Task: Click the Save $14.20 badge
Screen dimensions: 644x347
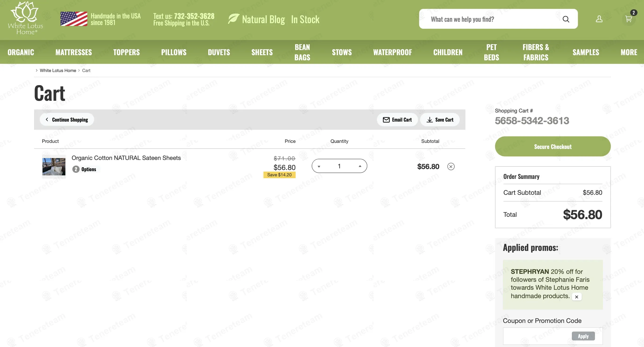Action: (x=279, y=175)
